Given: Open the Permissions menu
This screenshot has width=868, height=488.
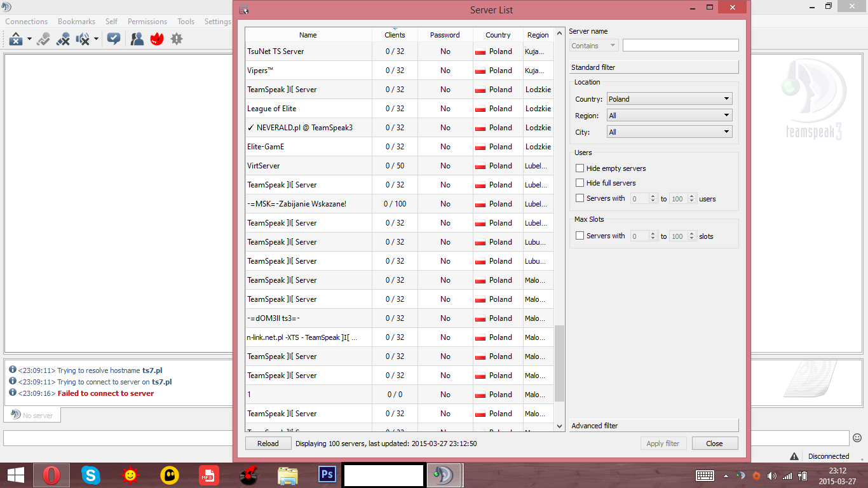Looking at the screenshot, I should click(x=147, y=22).
